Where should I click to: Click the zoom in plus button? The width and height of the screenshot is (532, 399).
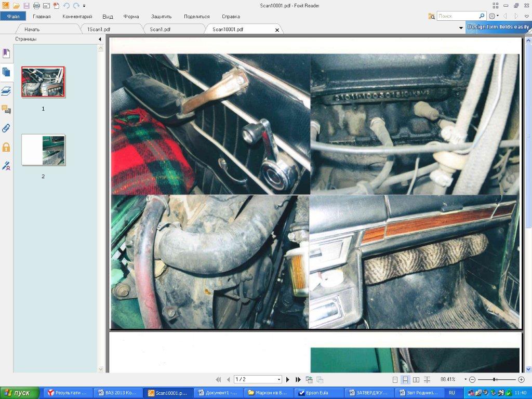coord(522,379)
